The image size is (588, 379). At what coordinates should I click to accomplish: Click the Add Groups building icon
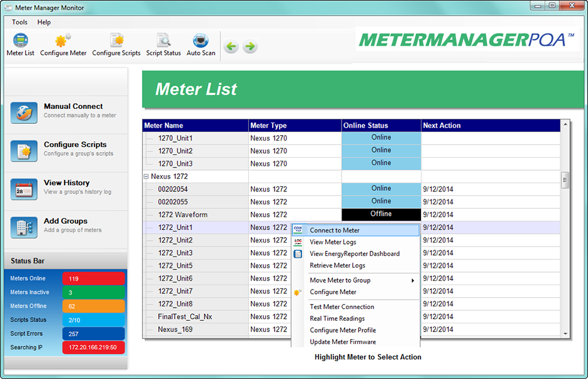[24, 227]
